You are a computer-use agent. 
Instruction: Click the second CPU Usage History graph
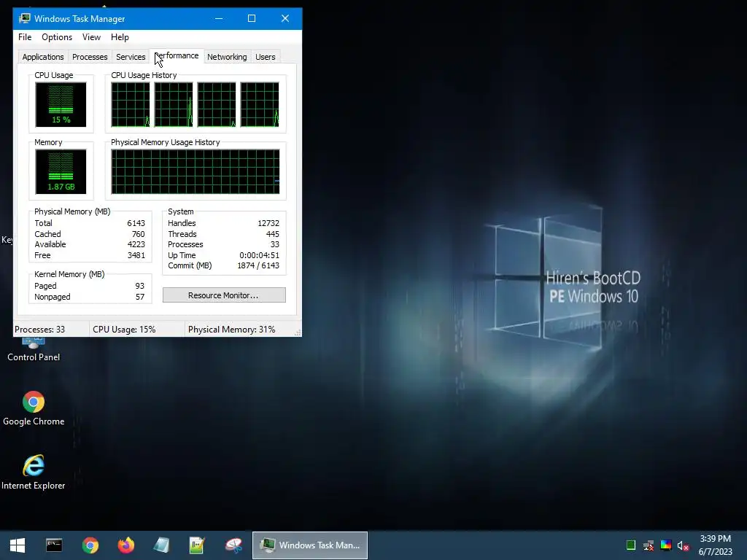click(x=174, y=104)
